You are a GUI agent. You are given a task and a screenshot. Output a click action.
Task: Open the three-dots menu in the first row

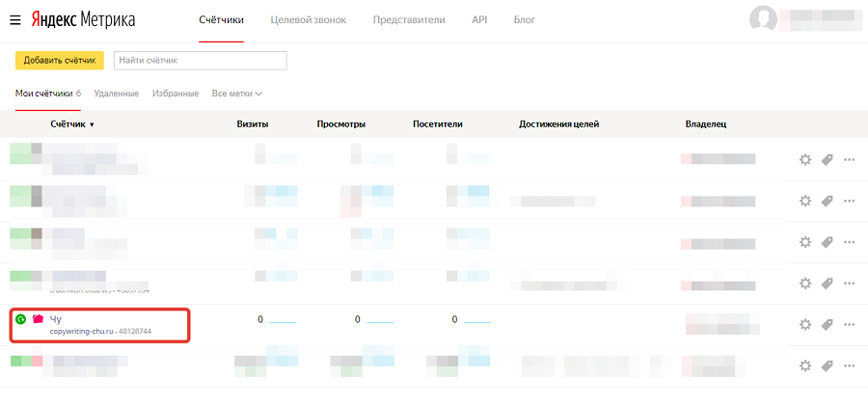pos(850,160)
